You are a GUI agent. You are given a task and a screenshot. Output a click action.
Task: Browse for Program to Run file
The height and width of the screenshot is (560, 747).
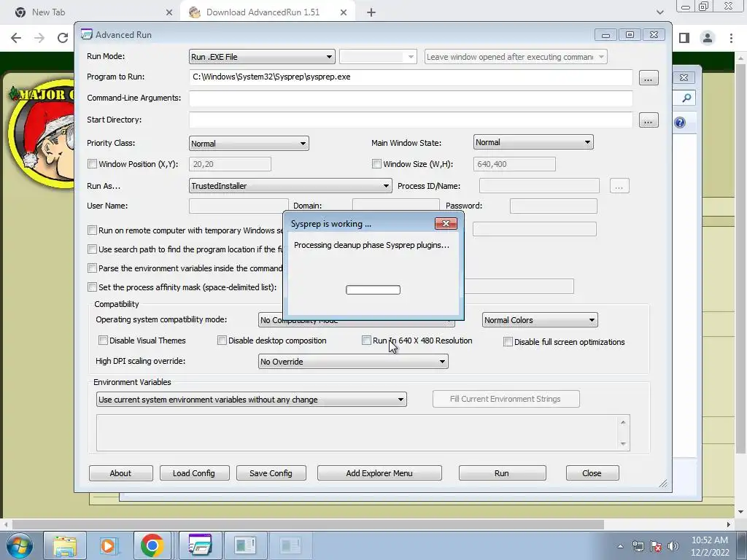(x=648, y=77)
